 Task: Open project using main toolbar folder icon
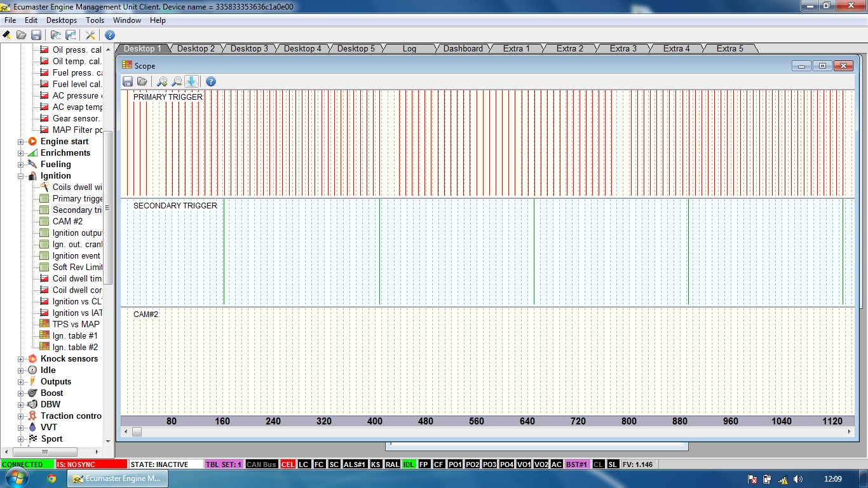coord(22,35)
